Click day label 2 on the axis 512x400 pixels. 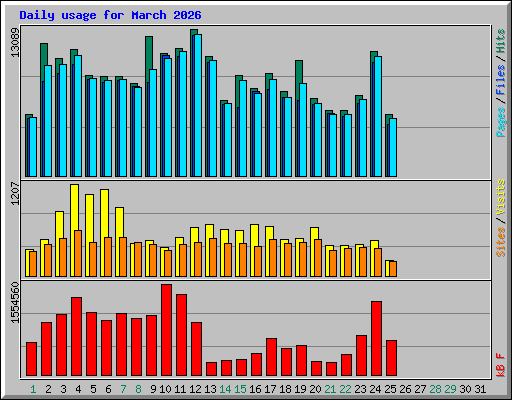[x=48, y=389]
